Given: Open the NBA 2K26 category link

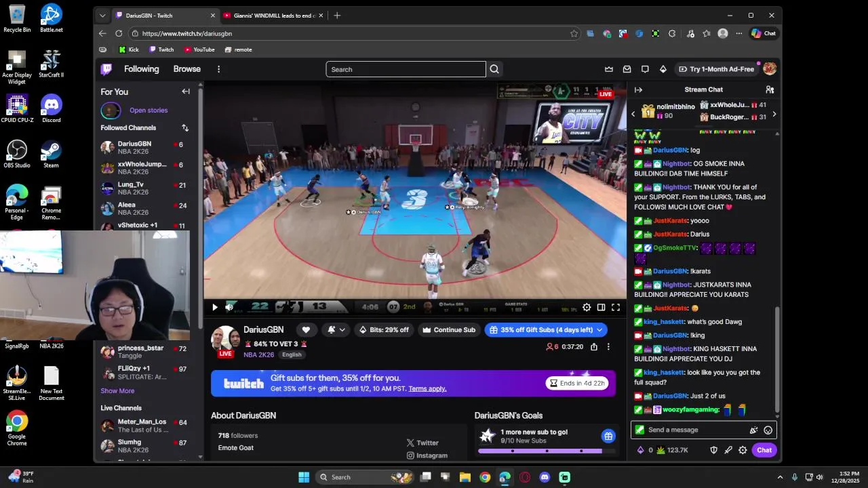Looking at the screenshot, I should click(258, 354).
